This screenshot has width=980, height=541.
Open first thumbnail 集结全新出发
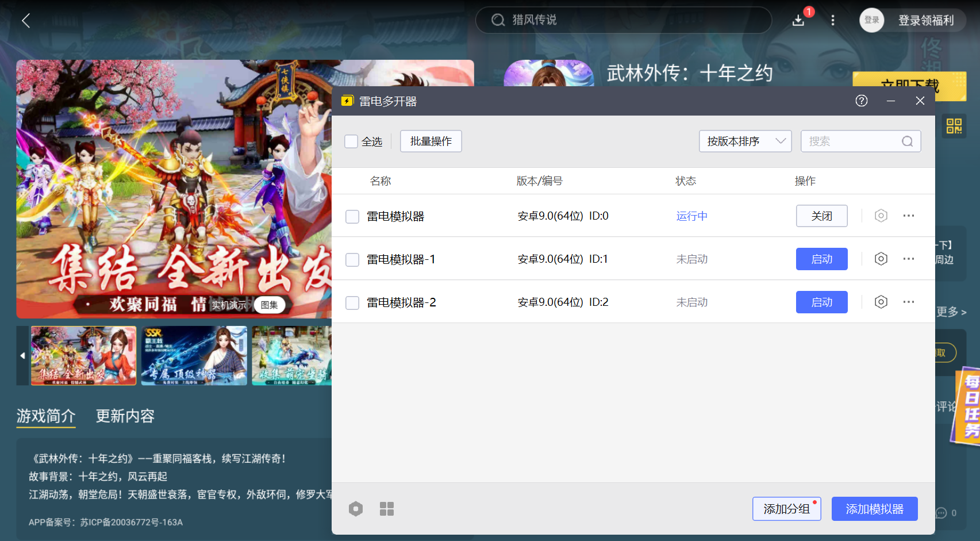click(x=83, y=355)
